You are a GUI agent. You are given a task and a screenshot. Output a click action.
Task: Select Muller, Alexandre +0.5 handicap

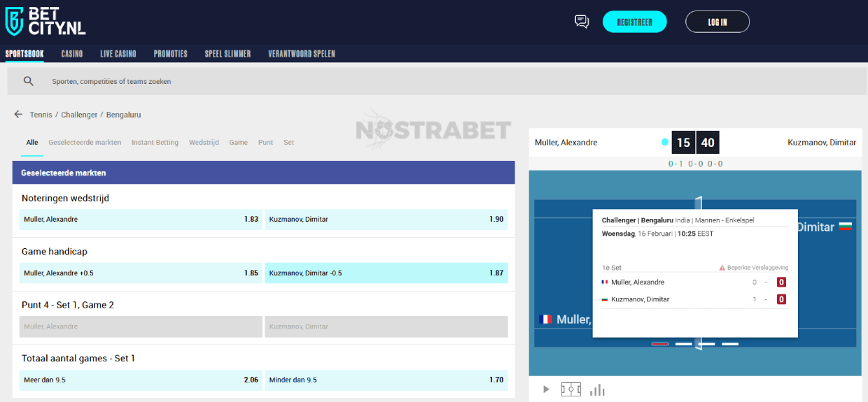click(141, 273)
